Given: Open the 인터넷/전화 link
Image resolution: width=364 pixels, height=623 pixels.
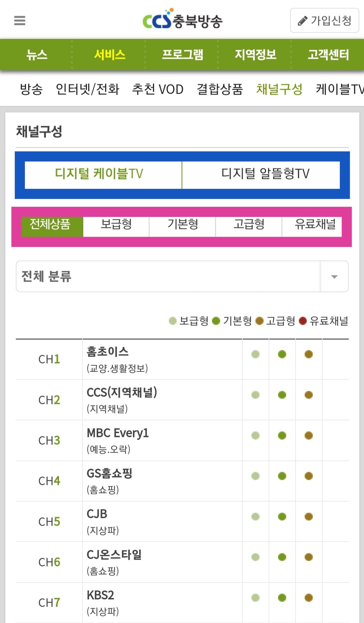Looking at the screenshot, I should pos(88,89).
